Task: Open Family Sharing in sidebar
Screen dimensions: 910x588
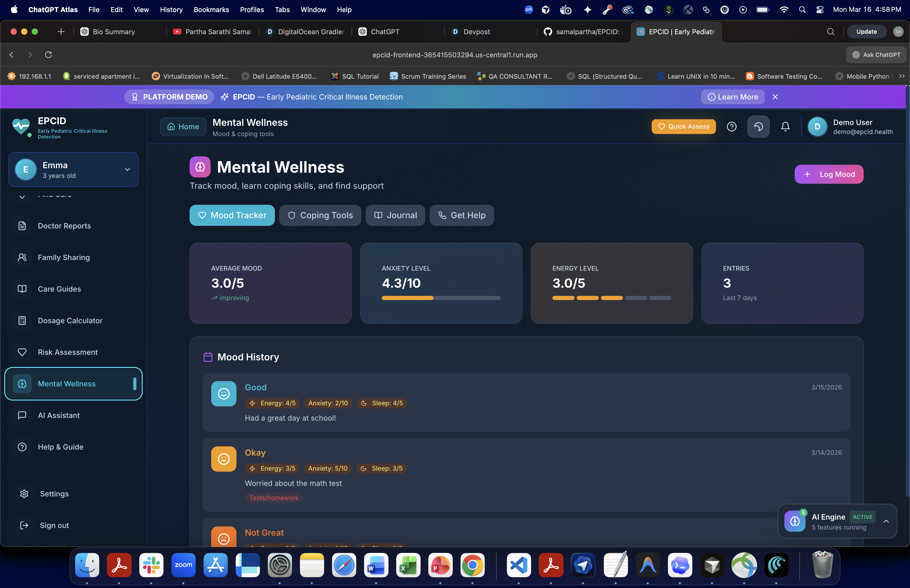Action: pyautogui.click(x=63, y=257)
